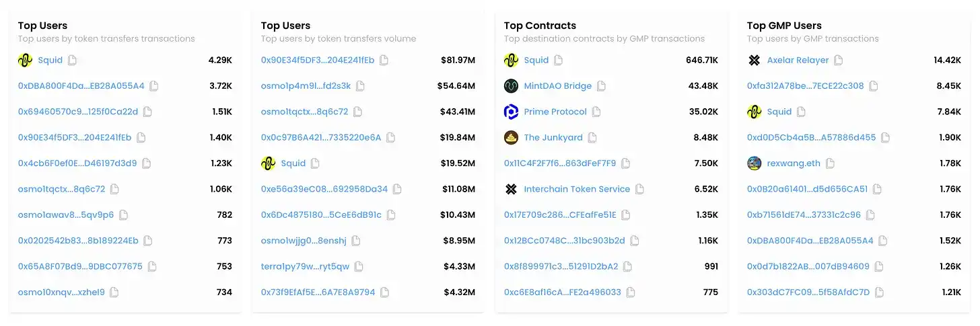
Task: Click the Prime Protocol logo icon
Action: 511,112
